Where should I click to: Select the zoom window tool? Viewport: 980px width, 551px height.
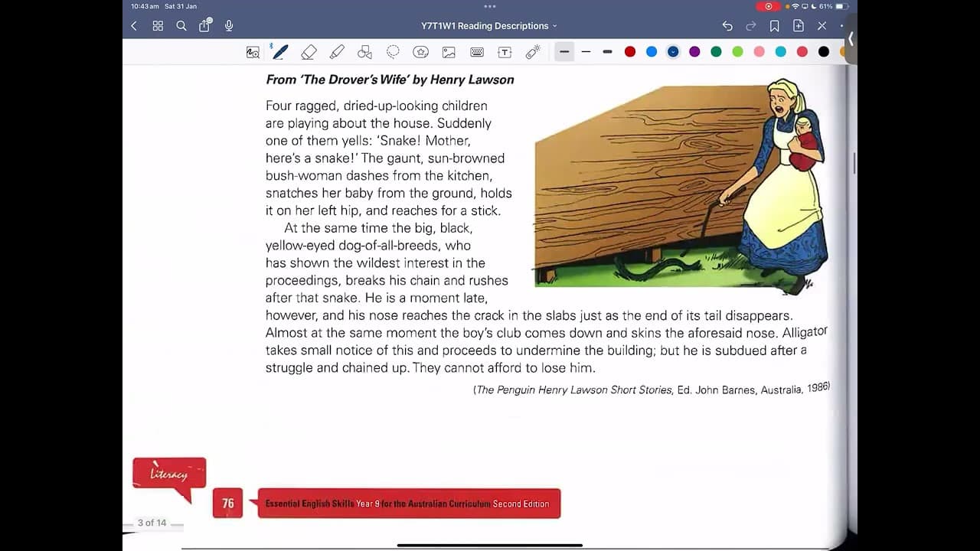(253, 52)
